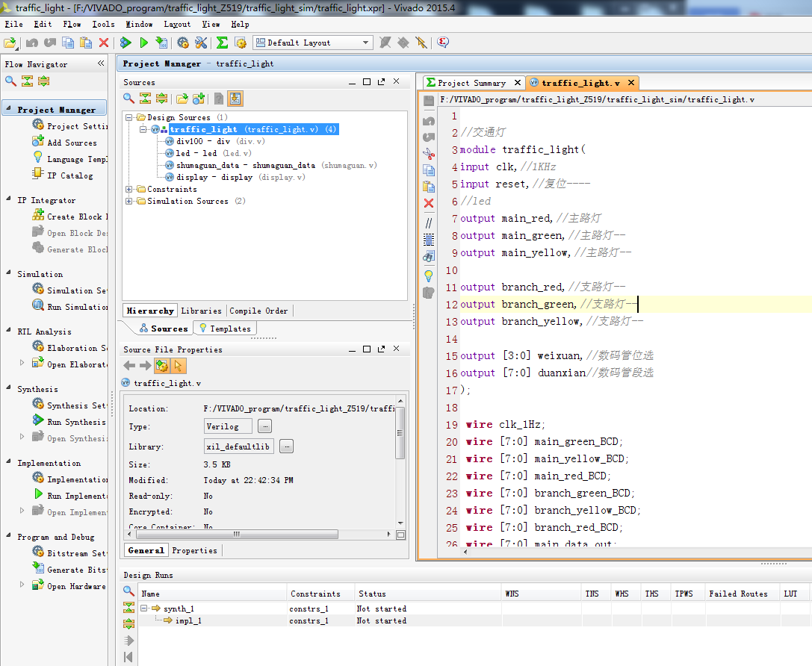Open Project Settings gear in main toolbar
This screenshot has height=666, width=812.
[x=183, y=43]
